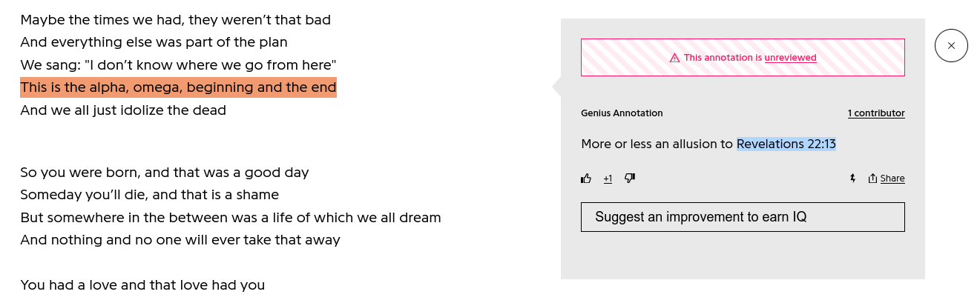Click the lightning bolt pyong icon

pyautogui.click(x=852, y=179)
